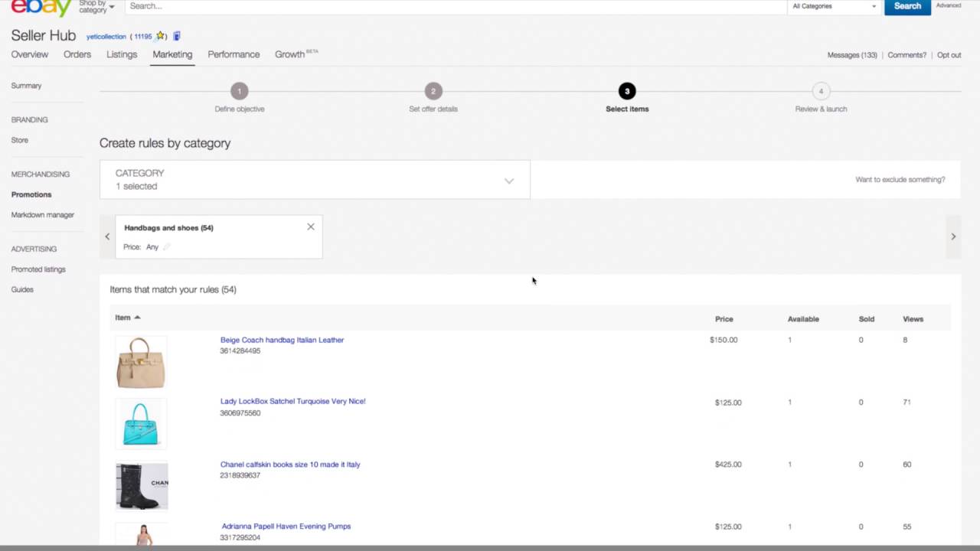Open Lady LockBox Satchel Turquoise listing

(x=292, y=401)
